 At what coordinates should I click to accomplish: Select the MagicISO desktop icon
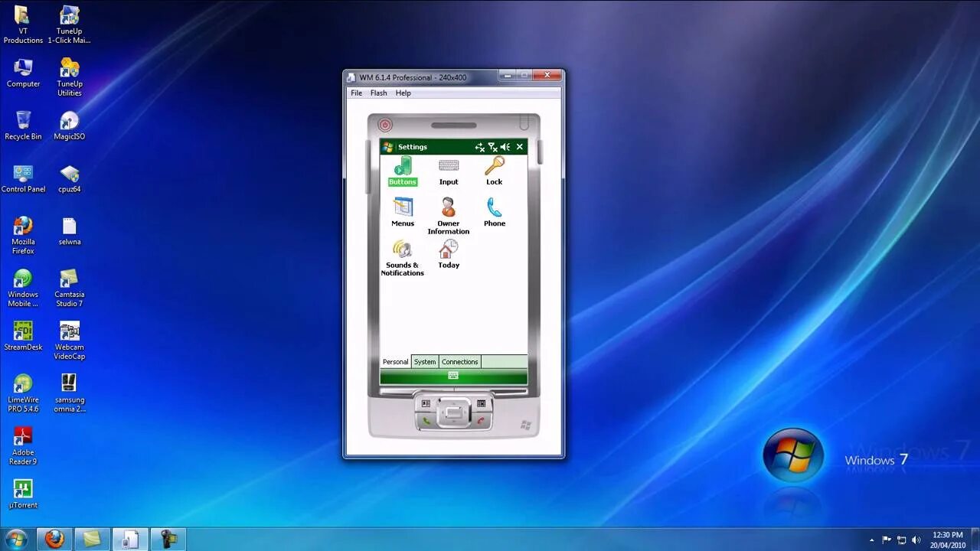pos(70,126)
